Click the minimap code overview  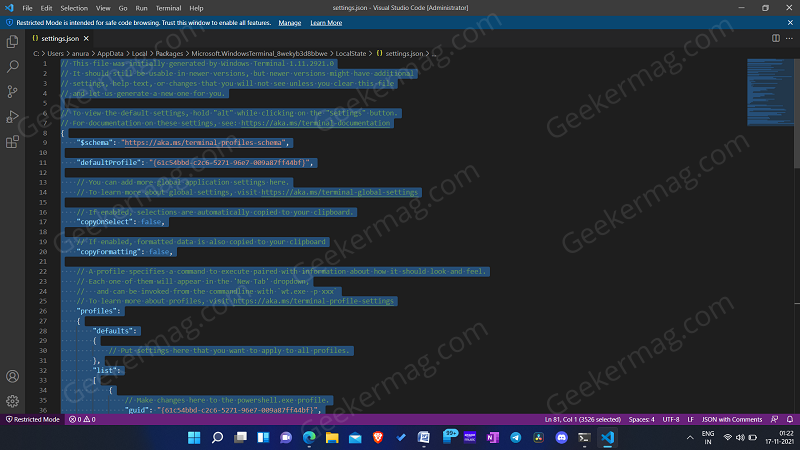click(x=769, y=92)
